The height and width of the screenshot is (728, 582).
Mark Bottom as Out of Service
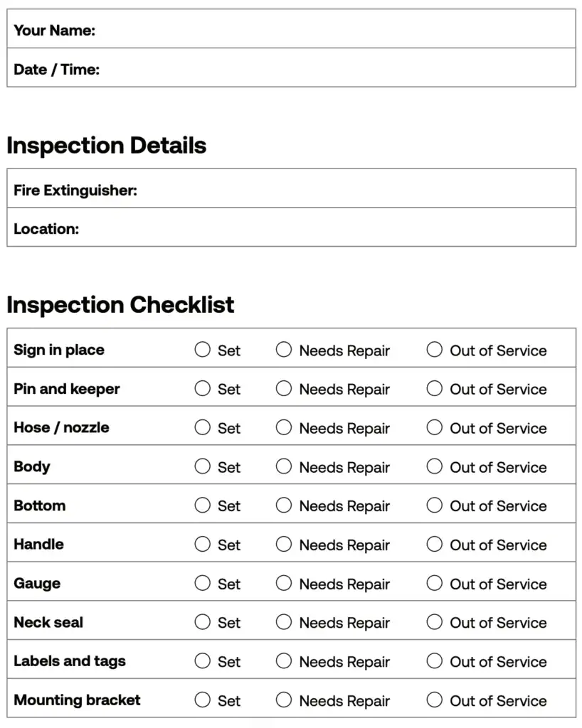coord(434,505)
